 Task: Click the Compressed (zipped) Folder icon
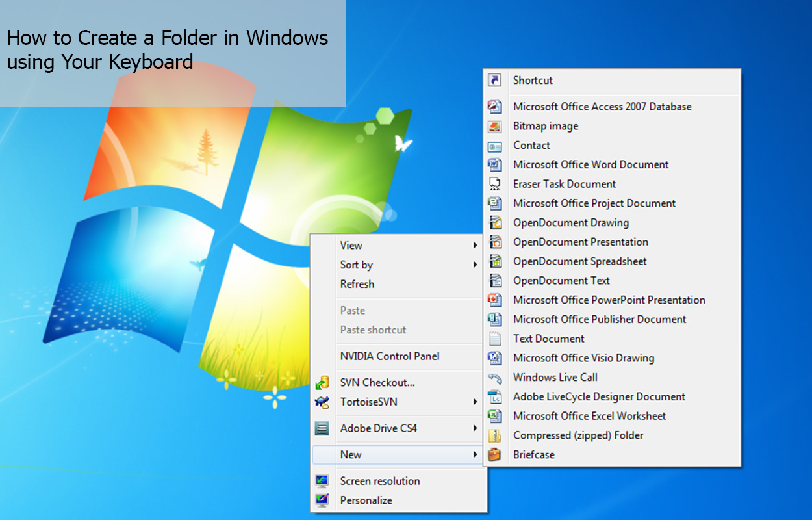point(495,435)
